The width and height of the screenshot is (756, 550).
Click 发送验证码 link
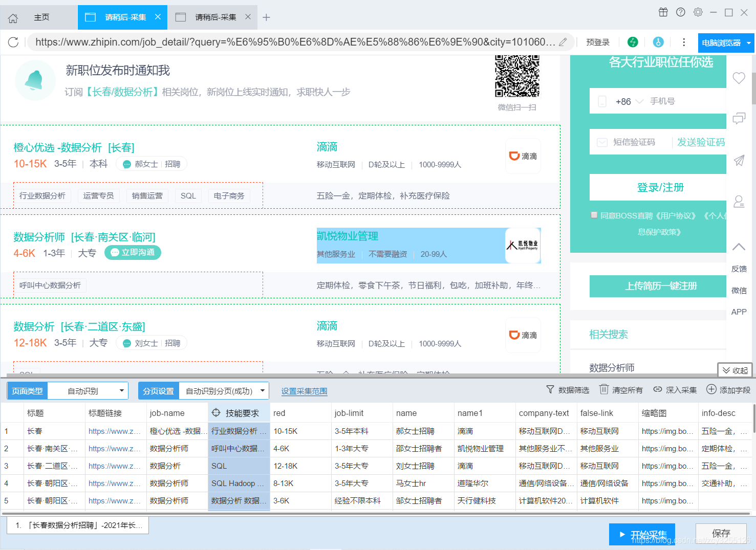[x=701, y=142]
